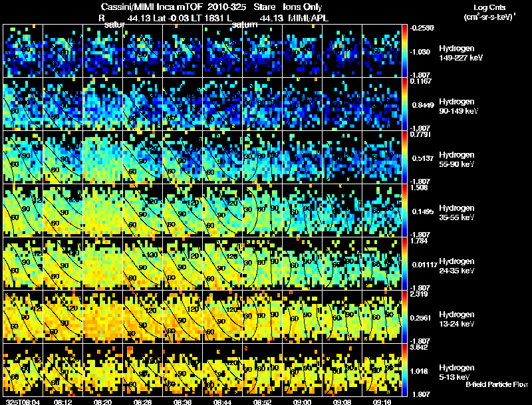Select the color bar for Hydrogen 5-13 keV
The height and width of the screenshot is (405, 532).
[x=404, y=370]
